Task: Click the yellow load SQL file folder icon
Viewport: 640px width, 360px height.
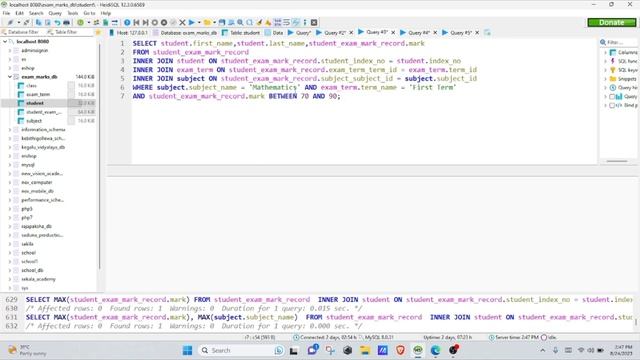Action: coord(207,22)
